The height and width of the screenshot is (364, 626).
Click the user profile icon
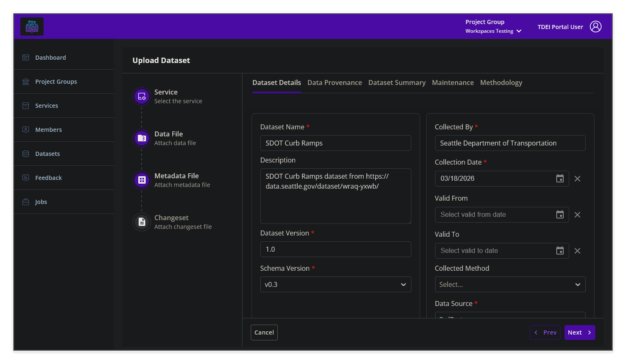click(x=596, y=26)
